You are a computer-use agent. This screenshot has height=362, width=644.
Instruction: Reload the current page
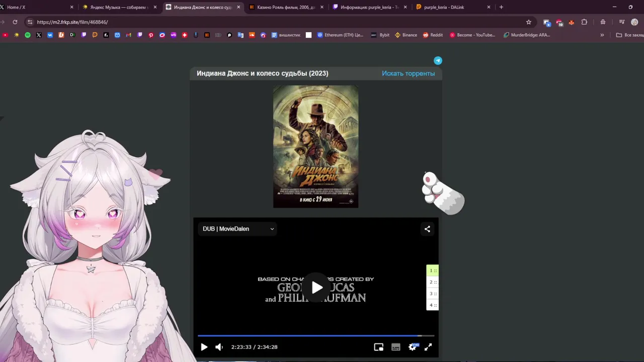coord(15,22)
